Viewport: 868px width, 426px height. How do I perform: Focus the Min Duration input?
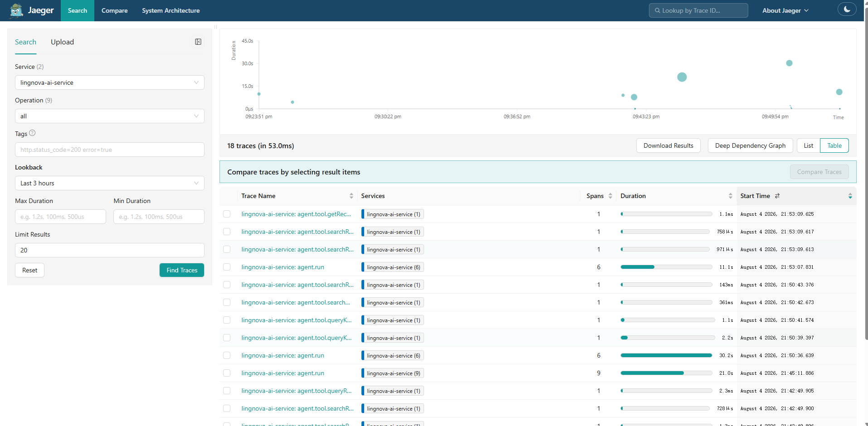159,217
